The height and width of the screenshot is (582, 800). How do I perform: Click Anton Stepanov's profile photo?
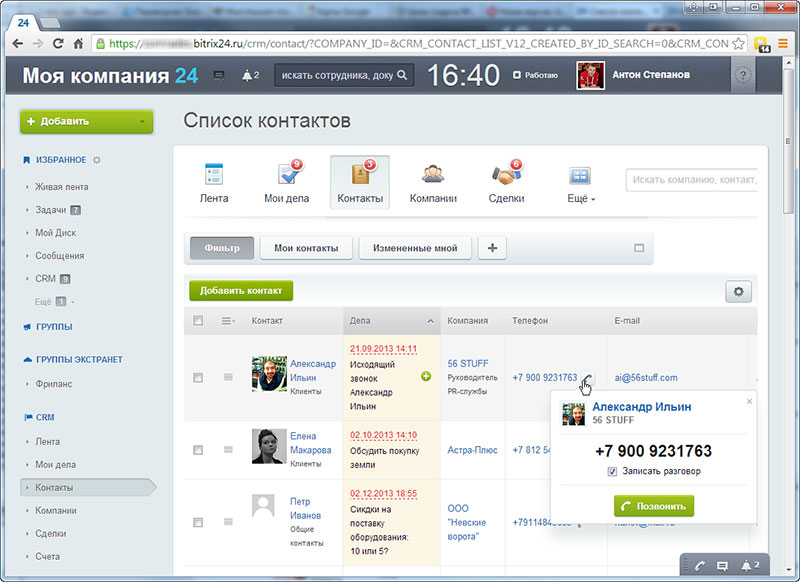[x=590, y=75]
